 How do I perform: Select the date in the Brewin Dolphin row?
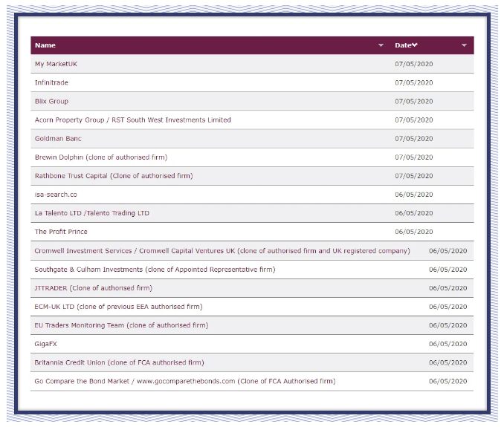[413, 157]
